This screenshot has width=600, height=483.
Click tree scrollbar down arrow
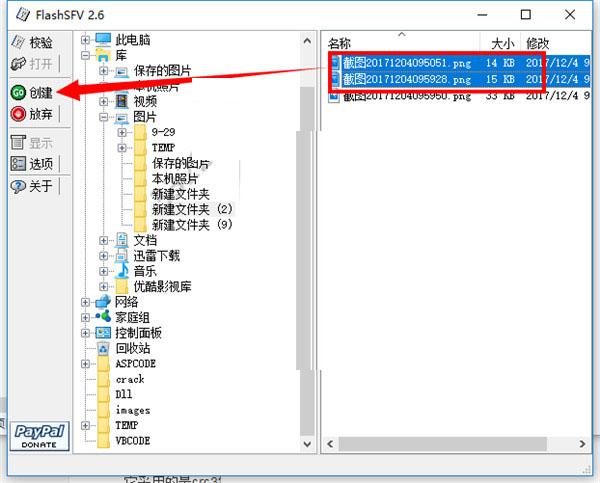pyautogui.click(x=307, y=444)
